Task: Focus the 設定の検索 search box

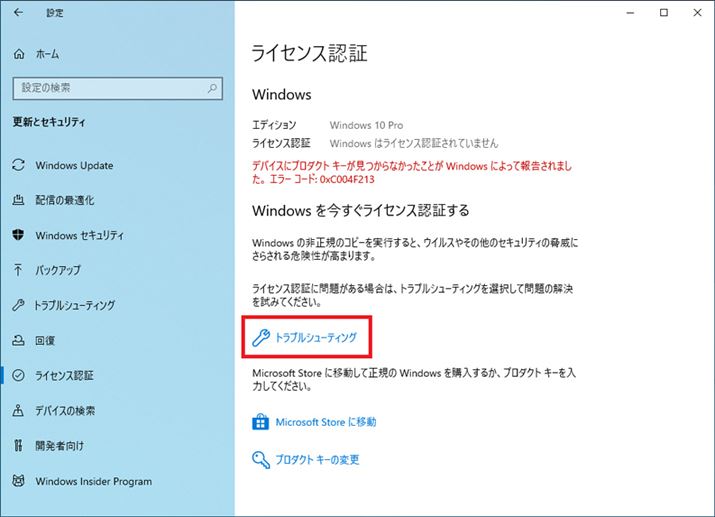Action: click(x=118, y=88)
